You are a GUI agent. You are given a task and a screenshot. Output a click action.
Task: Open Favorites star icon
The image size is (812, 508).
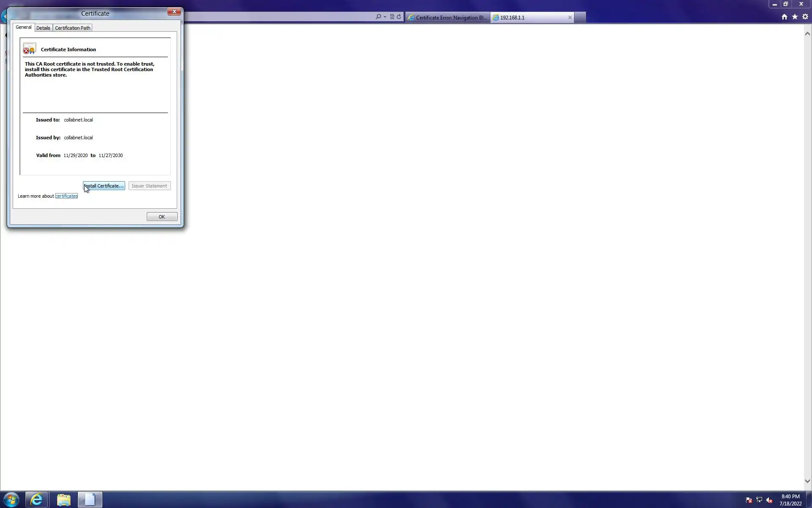(x=795, y=17)
